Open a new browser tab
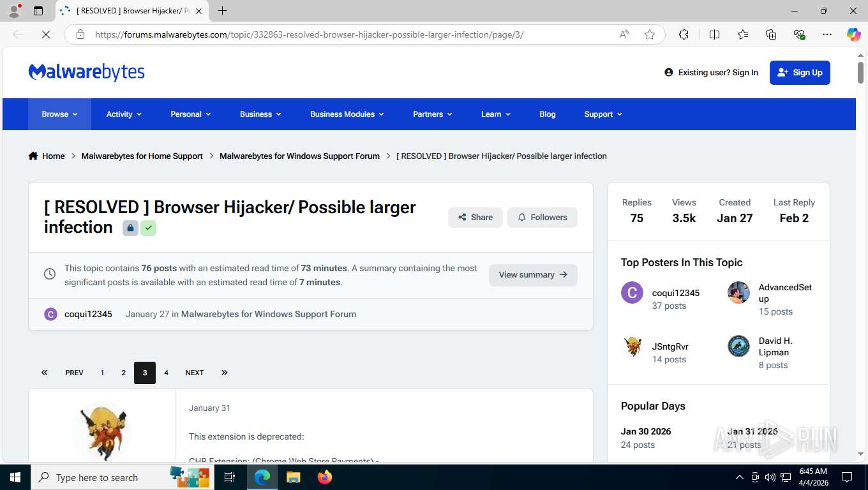This screenshot has width=868, height=490. (222, 11)
